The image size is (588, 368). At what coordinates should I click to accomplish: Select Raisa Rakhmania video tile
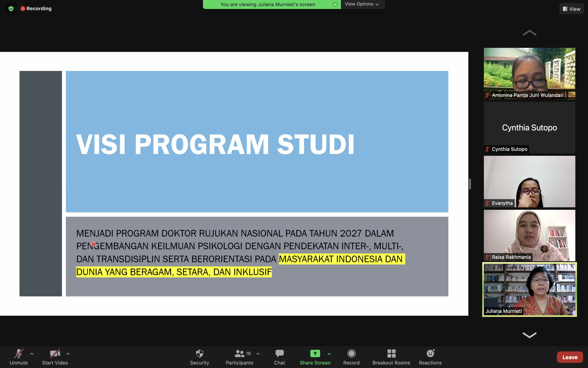pos(529,236)
